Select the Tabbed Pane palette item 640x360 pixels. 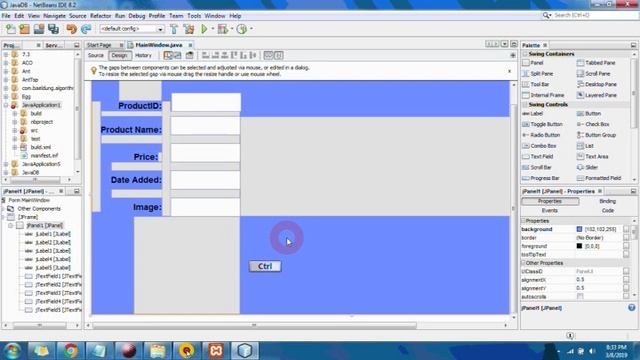596,63
